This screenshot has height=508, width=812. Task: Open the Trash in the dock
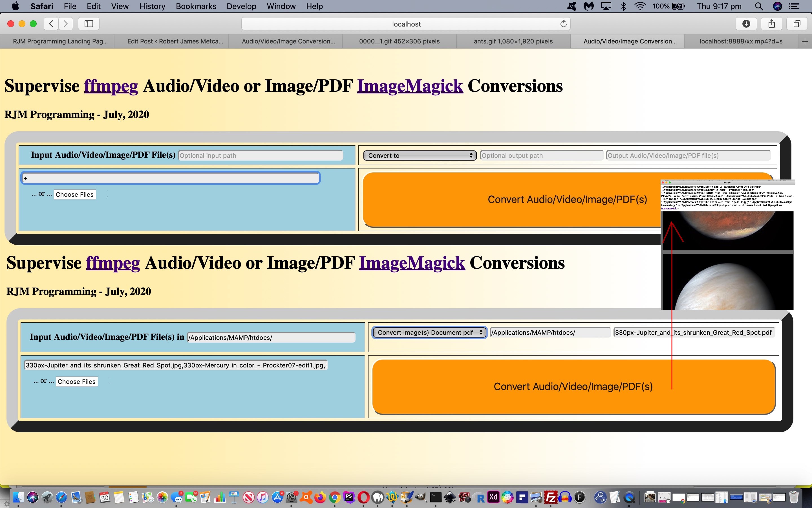[794, 497]
